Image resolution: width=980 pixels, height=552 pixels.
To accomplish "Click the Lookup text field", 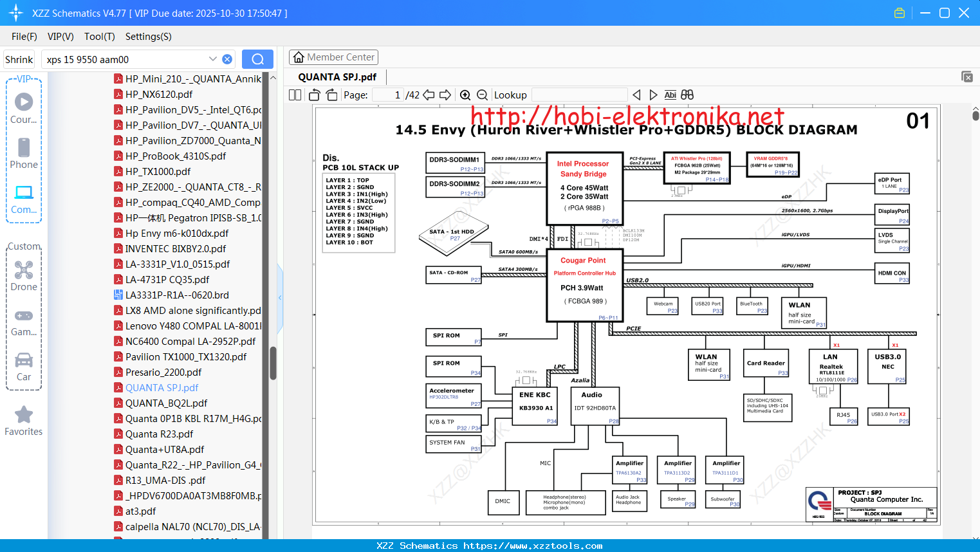I will coord(579,95).
